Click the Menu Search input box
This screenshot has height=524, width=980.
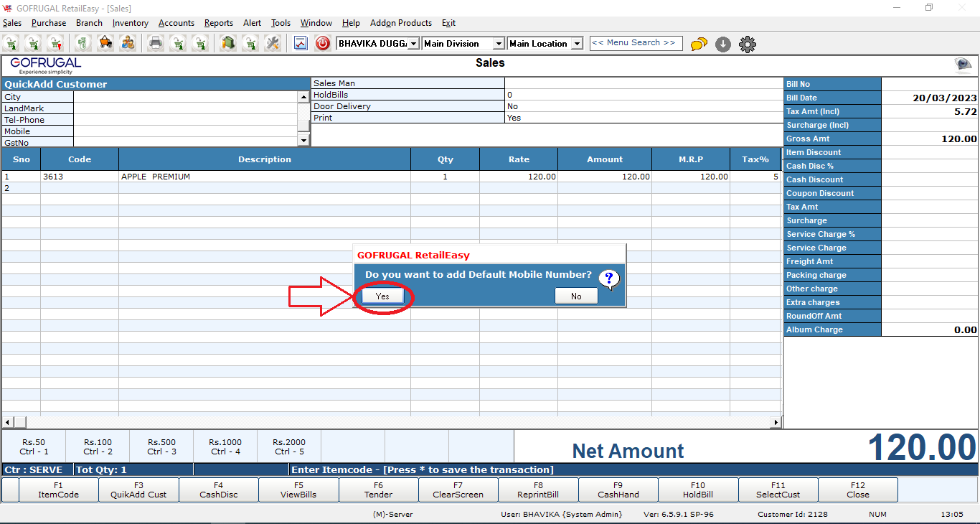636,43
